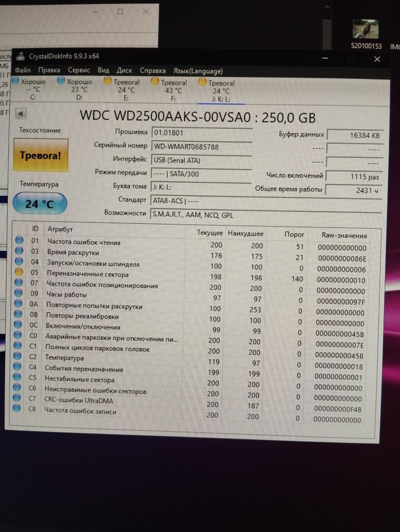Click the ID column header
The width and height of the screenshot is (400, 532).
35,229
